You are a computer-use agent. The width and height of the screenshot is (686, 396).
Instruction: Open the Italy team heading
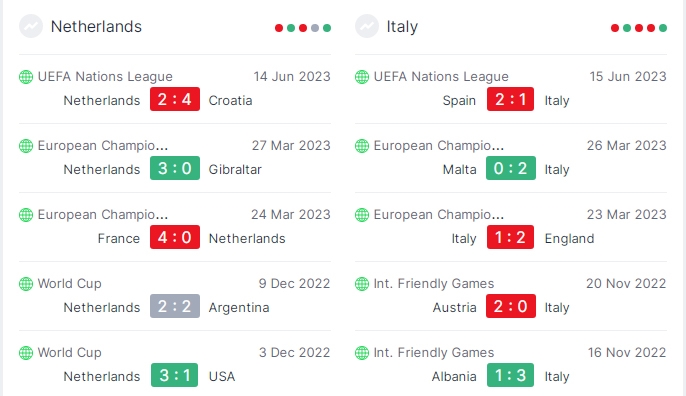402,27
